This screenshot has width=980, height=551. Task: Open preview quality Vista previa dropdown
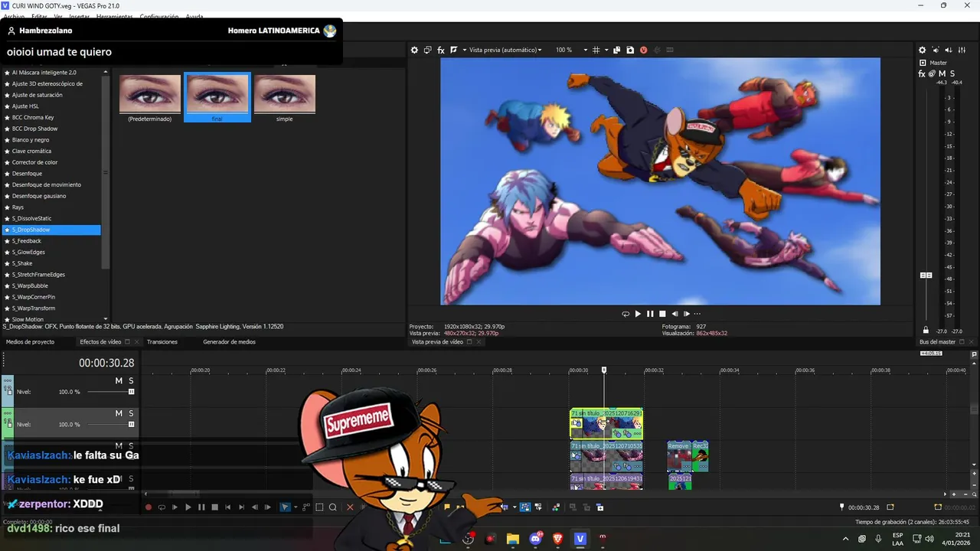pos(506,50)
